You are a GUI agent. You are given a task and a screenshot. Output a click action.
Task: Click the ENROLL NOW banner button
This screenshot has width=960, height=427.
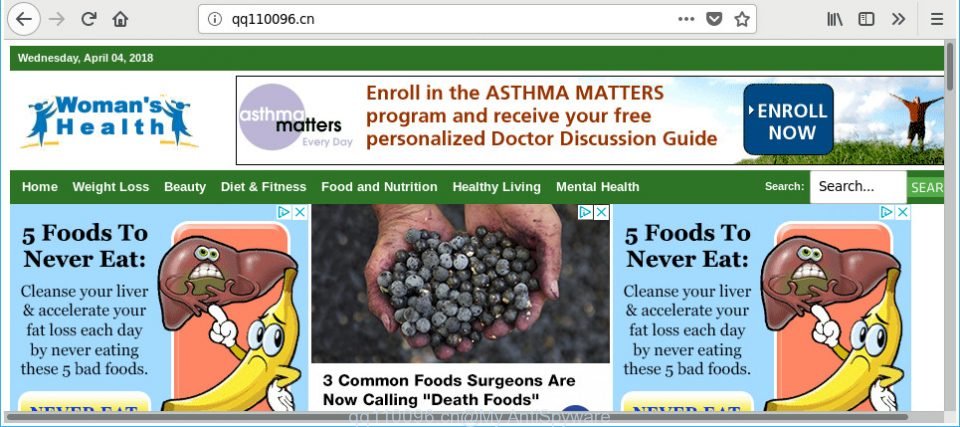(789, 119)
